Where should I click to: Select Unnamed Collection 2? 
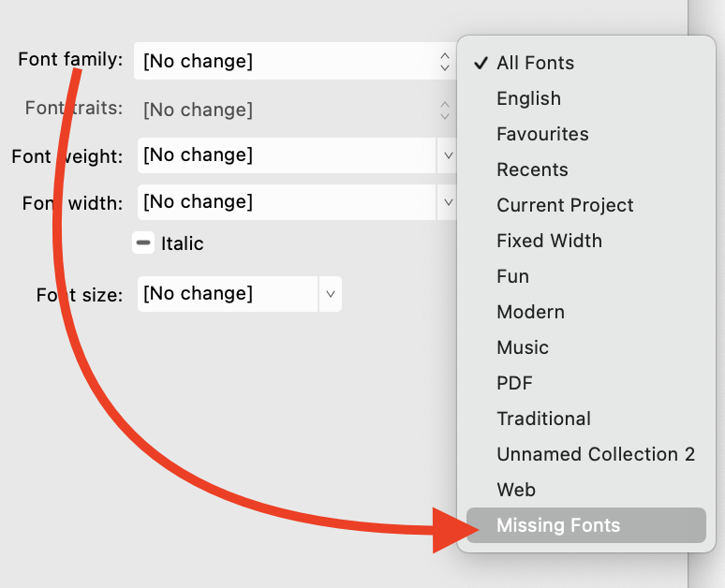tap(596, 454)
